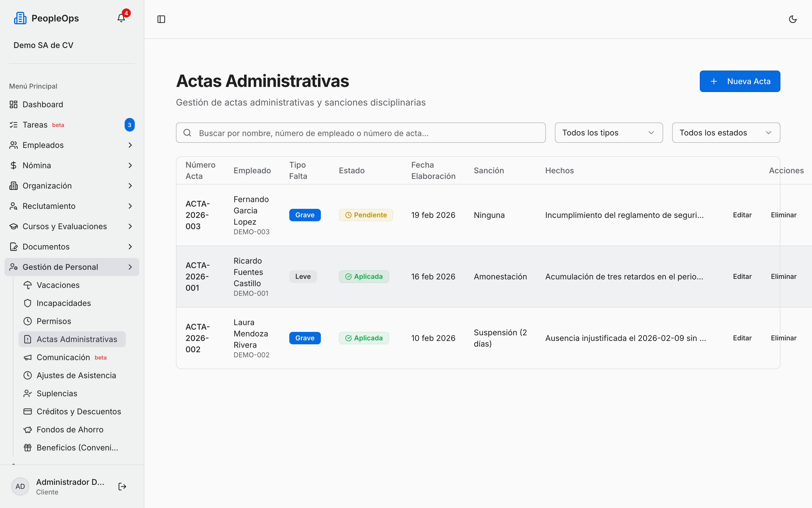Click the Nómina dollar icon
This screenshot has height=508, width=812.
(14, 165)
